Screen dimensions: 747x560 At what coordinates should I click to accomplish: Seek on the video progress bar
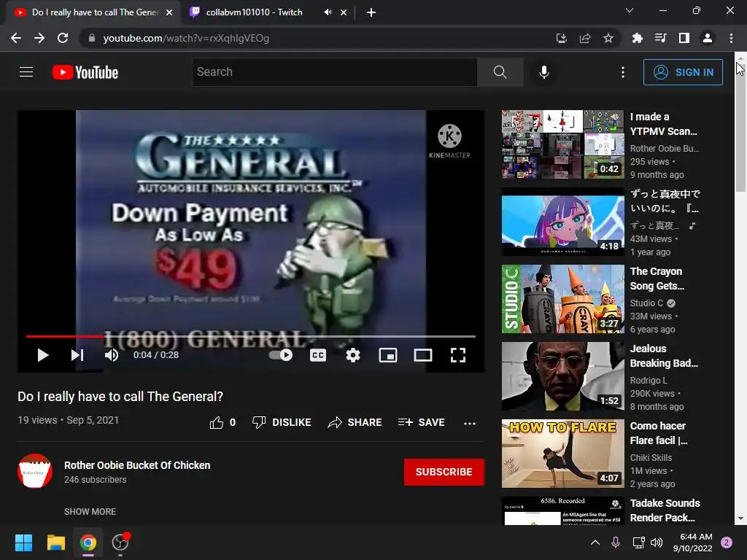(251, 336)
